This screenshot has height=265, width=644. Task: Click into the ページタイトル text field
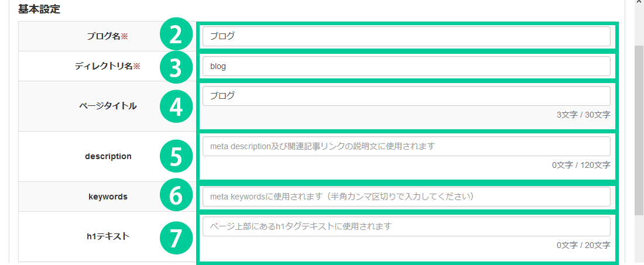coord(406,96)
